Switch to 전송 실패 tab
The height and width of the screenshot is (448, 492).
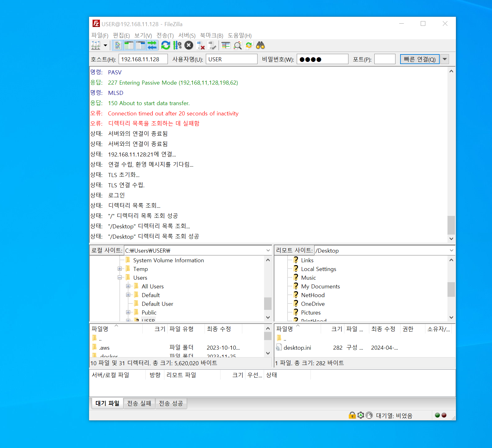[139, 403]
